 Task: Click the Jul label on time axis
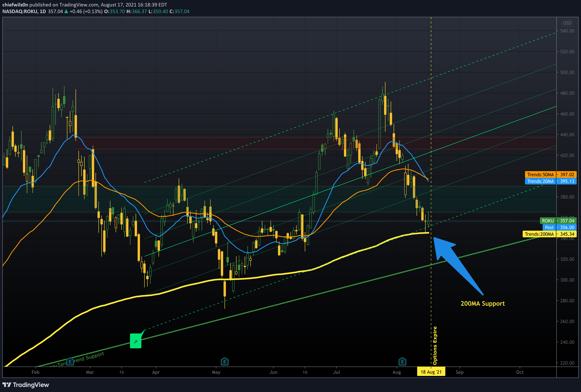tap(336, 372)
